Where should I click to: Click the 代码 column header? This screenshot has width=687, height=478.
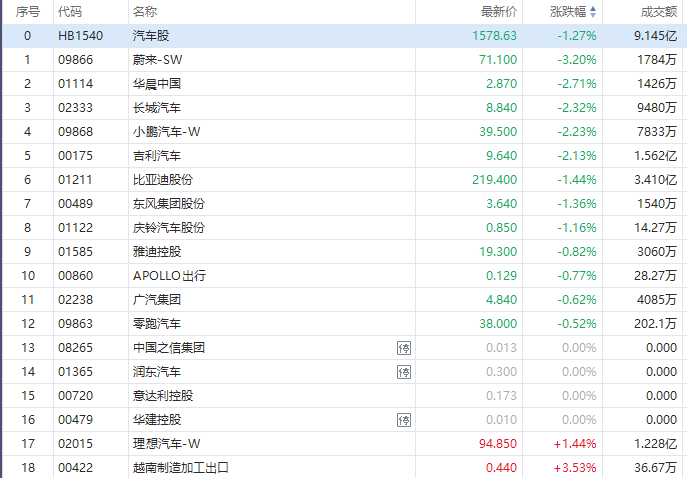pos(70,12)
